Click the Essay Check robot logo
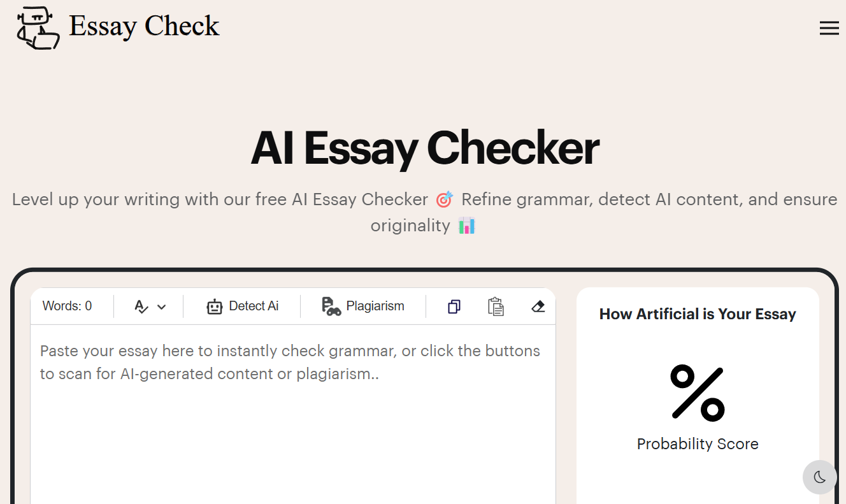 click(x=37, y=27)
